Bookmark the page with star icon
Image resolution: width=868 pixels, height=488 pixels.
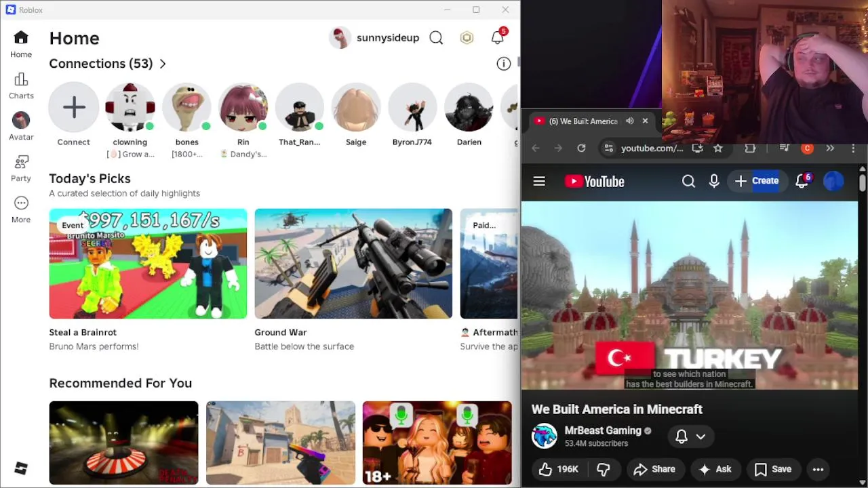(x=718, y=148)
